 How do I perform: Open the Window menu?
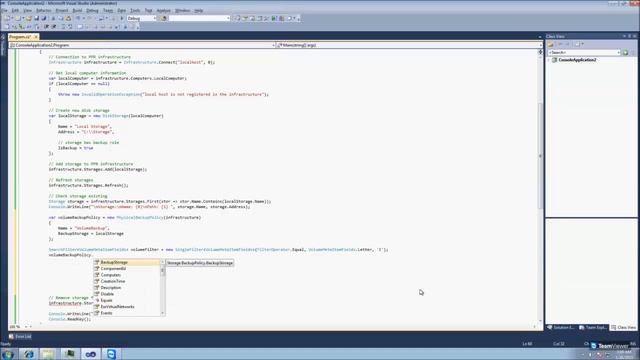[182, 10]
